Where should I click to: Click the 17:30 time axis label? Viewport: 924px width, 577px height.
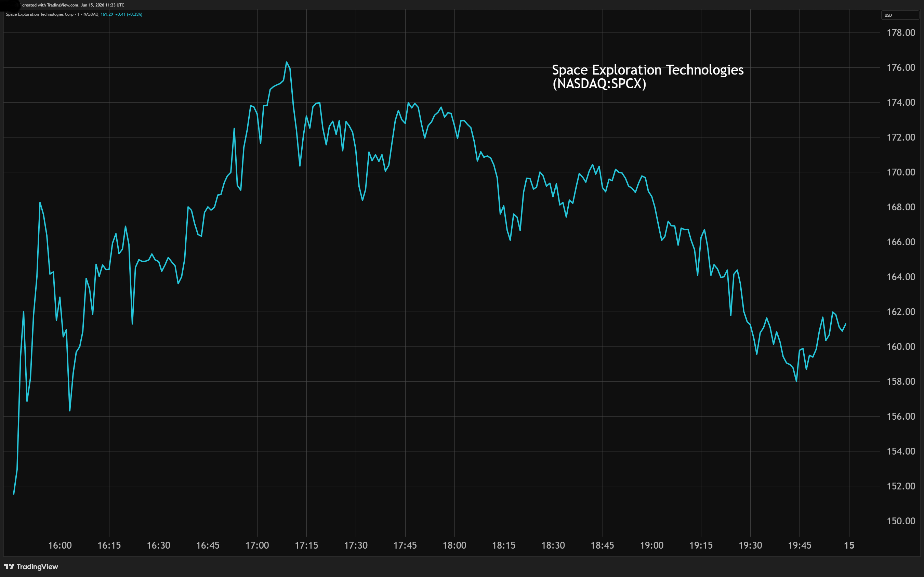pyautogui.click(x=356, y=545)
